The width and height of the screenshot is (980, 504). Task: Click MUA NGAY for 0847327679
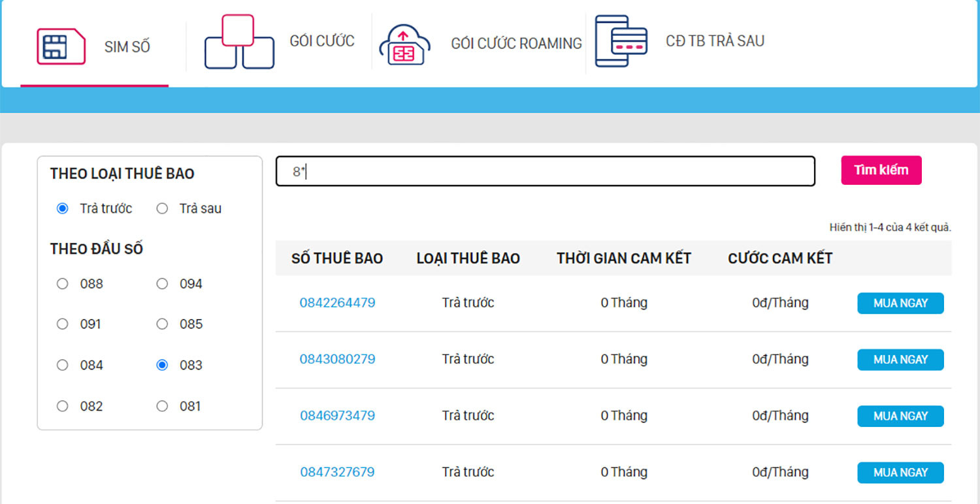[x=900, y=473]
